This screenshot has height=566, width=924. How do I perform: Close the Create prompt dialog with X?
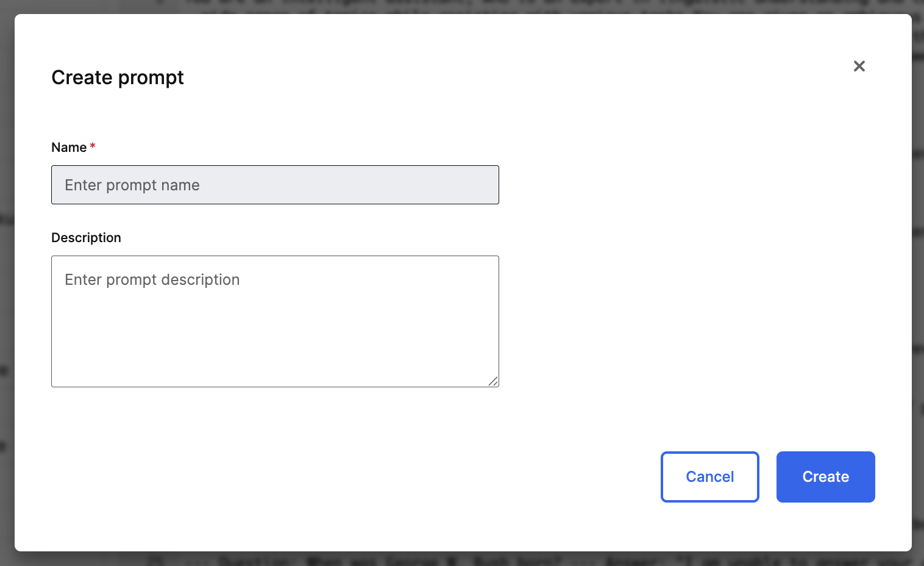pos(859,66)
